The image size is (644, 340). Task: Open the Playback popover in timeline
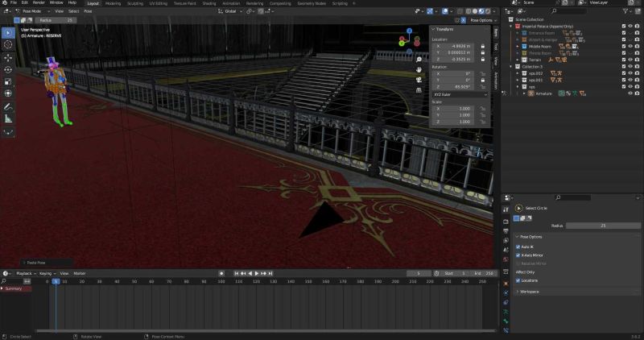pos(26,273)
